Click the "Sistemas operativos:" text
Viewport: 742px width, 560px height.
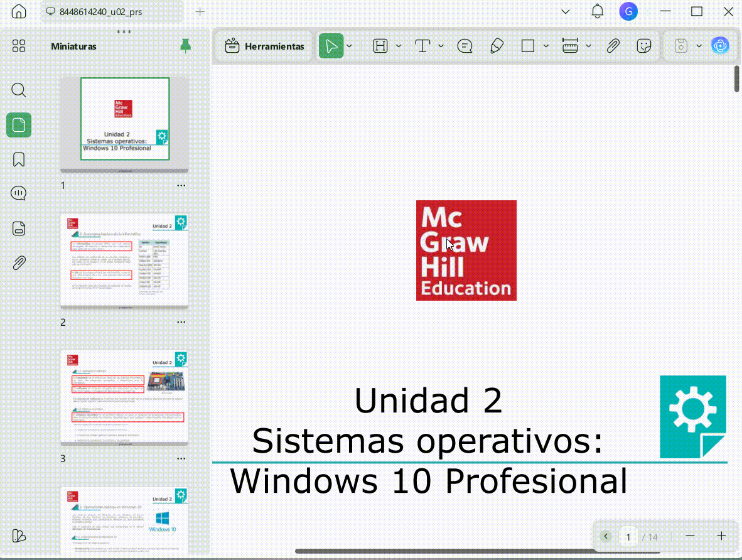coord(427,441)
